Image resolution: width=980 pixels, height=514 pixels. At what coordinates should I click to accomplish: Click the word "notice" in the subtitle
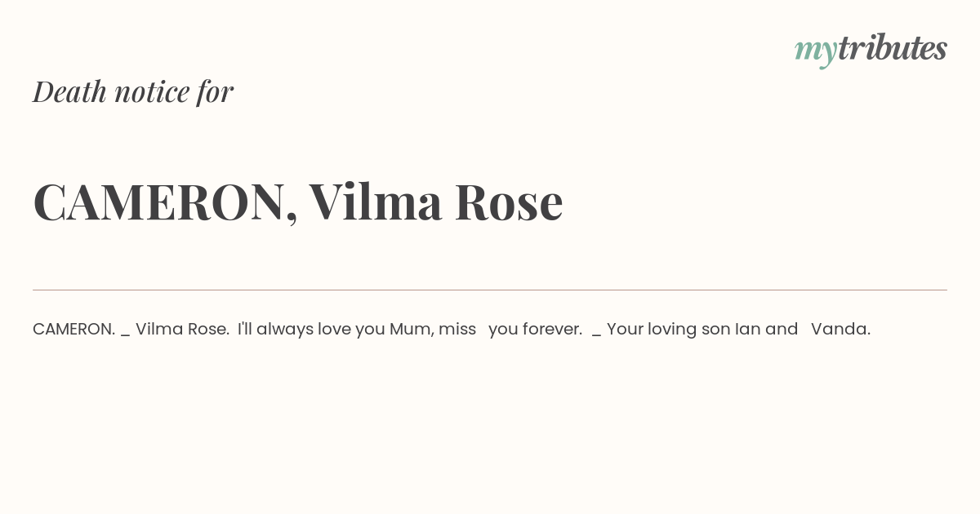(152, 92)
